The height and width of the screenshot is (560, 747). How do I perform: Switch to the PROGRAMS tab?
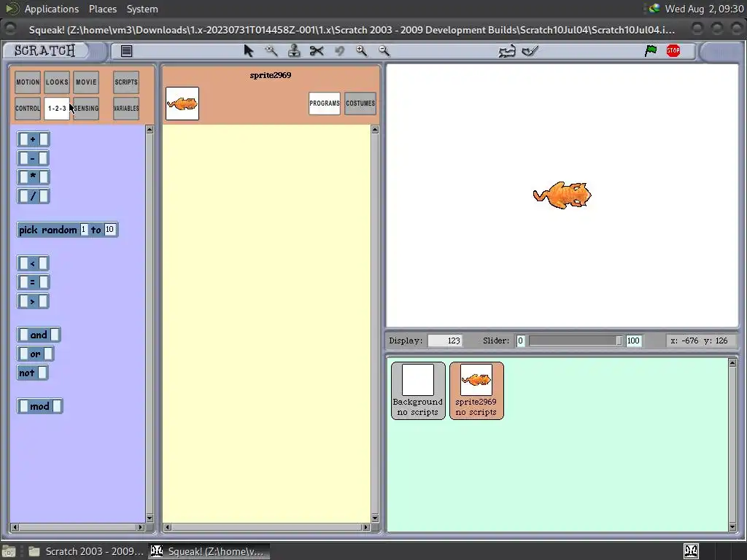pos(325,104)
